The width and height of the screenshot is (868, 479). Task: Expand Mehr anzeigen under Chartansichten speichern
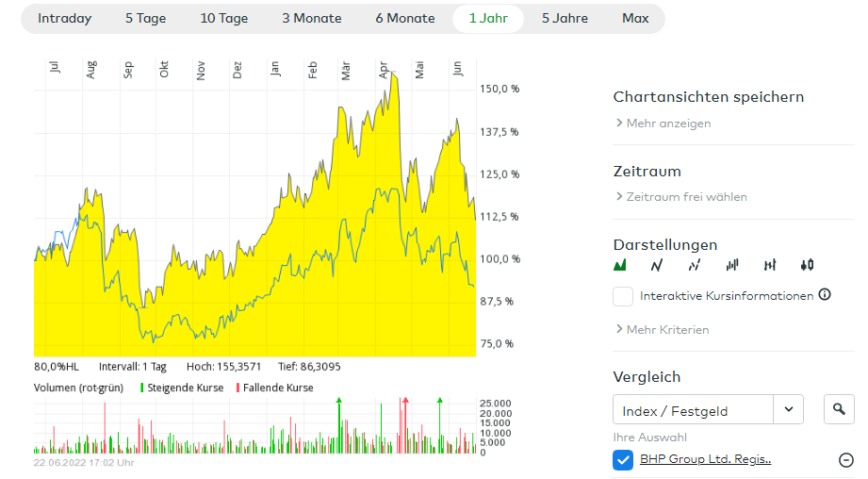coord(663,124)
